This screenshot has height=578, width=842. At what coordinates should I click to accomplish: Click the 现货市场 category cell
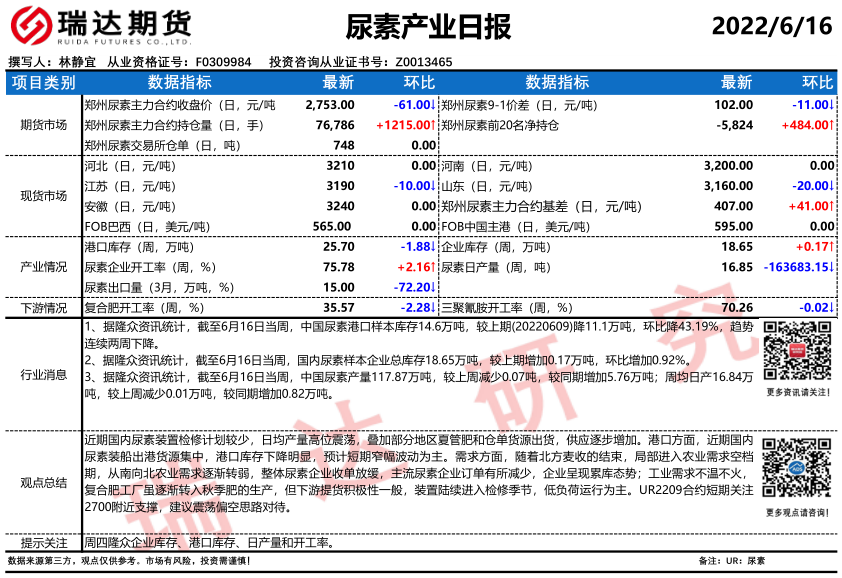[x=43, y=196]
